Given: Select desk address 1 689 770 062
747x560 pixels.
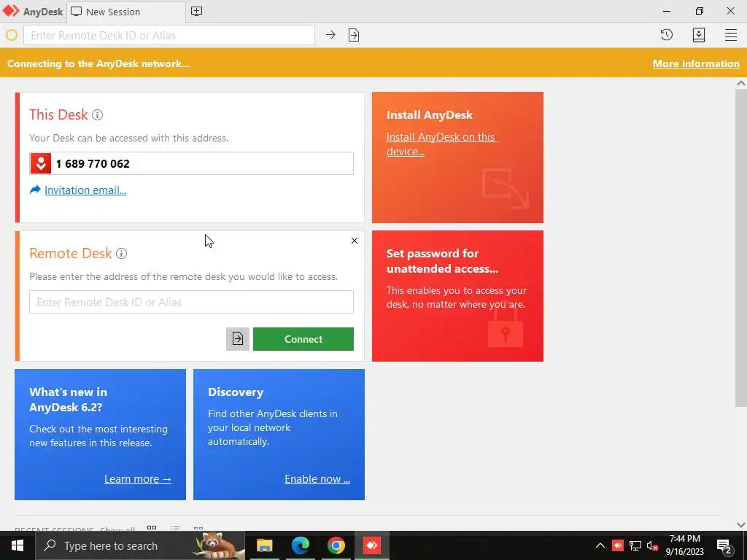Looking at the screenshot, I should click(93, 164).
